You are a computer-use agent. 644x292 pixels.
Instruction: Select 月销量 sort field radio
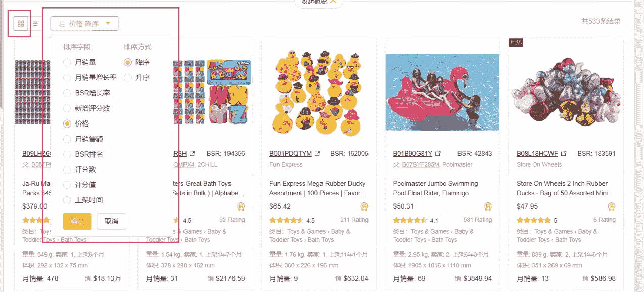(x=67, y=62)
